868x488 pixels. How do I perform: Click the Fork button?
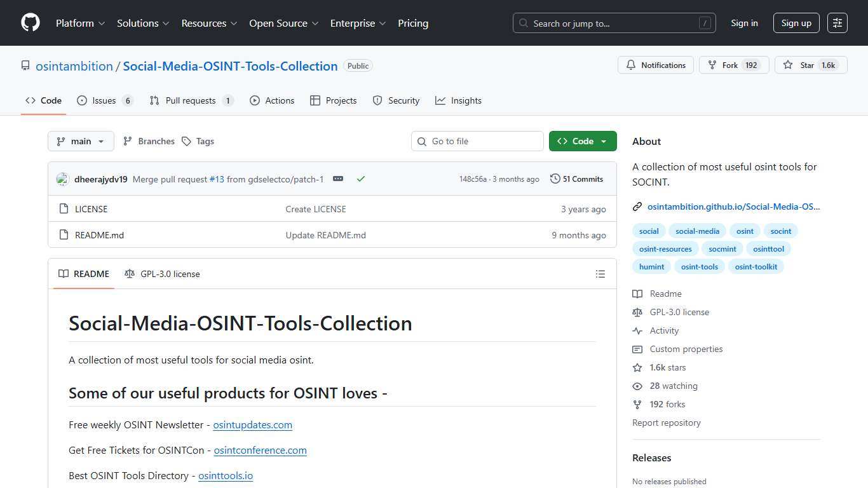coord(733,65)
